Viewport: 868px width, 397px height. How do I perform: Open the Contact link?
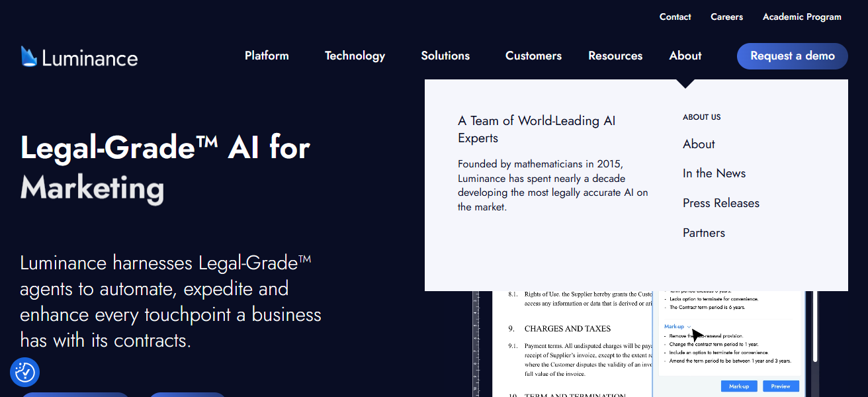[x=675, y=17]
